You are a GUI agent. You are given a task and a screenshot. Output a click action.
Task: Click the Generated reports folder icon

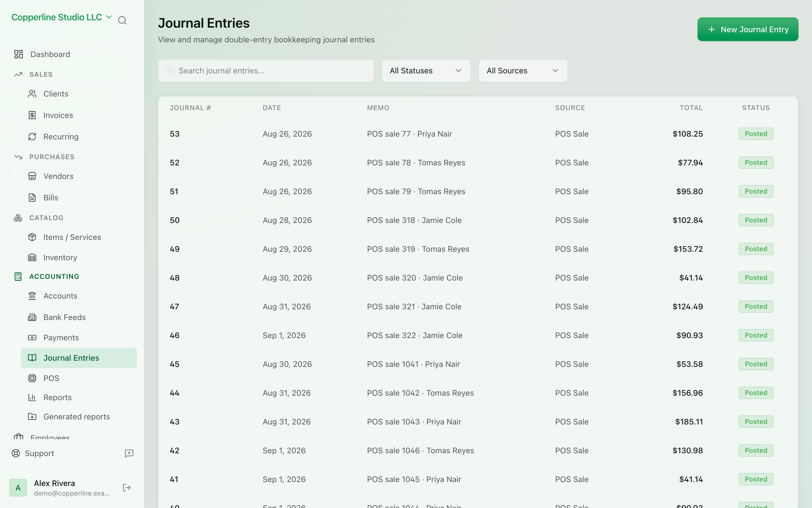[x=32, y=417]
